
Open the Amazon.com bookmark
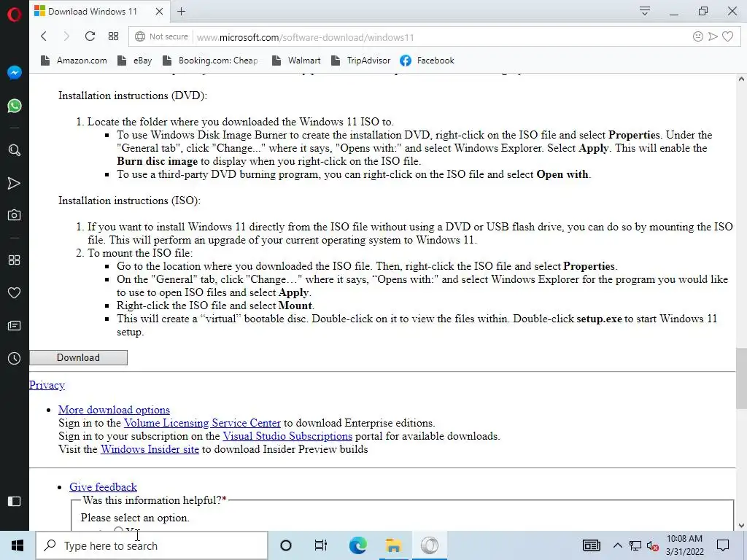pyautogui.click(x=74, y=61)
